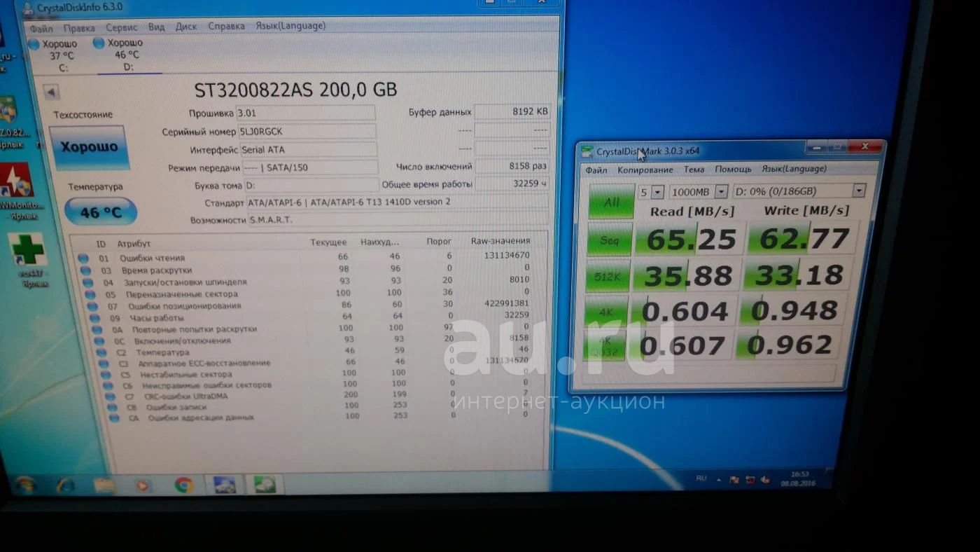This screenshot has height=552, width=980.
Task: Open the Справка menu in CrystalDiskInfo
Action: tap(227, 26)
